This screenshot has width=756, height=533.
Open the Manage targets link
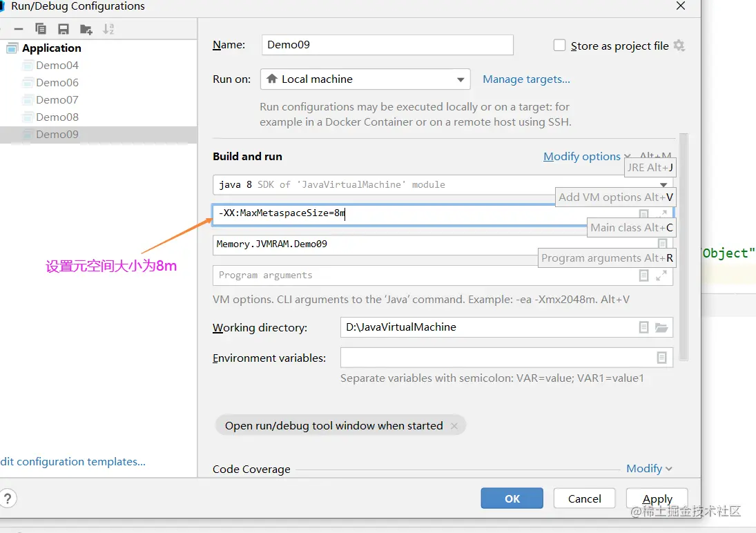point(527,79)
